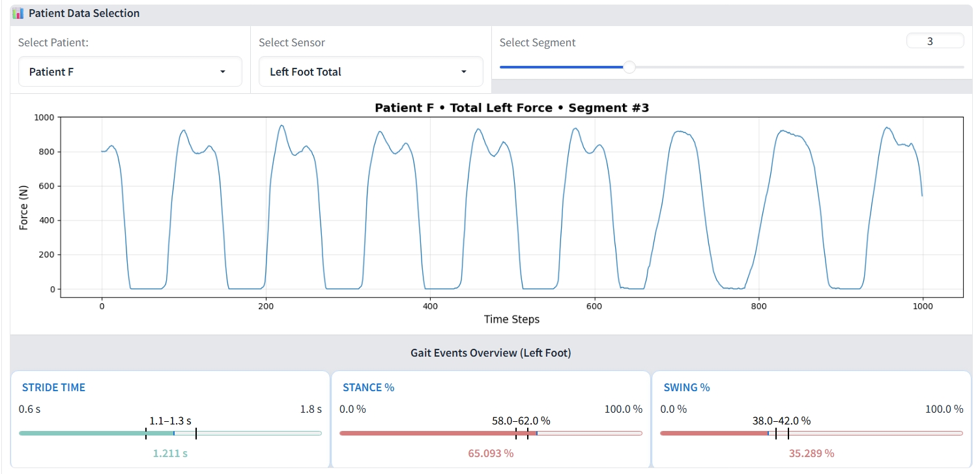
Task: Click the 'Left Foot Total' sensor field text
Action: [x=306, y=72]
